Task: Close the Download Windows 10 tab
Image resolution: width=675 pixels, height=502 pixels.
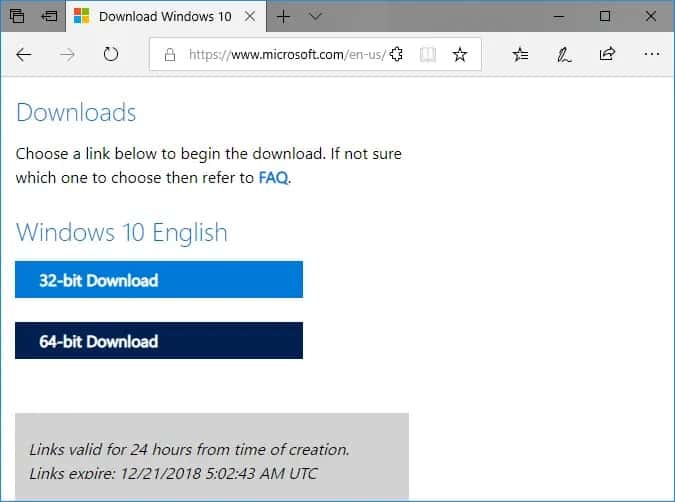Action: click(250, 17)
